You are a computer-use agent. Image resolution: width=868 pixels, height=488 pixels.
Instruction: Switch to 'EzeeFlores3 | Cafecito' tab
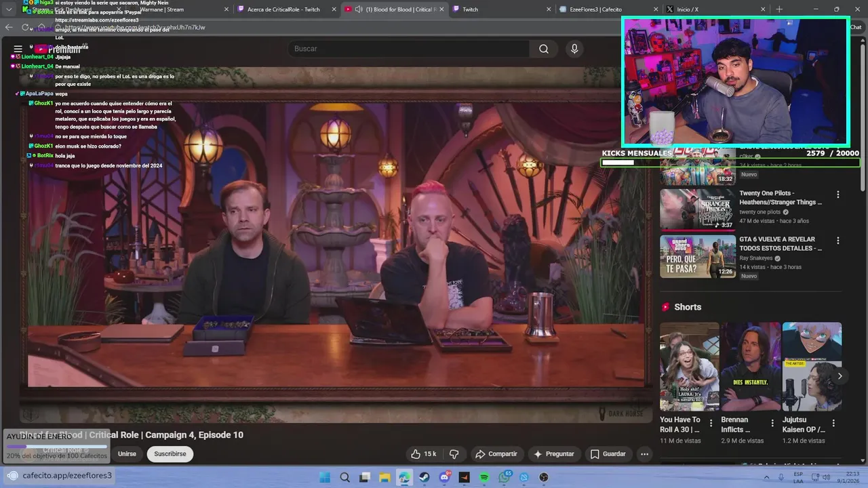tap(608, 9)
